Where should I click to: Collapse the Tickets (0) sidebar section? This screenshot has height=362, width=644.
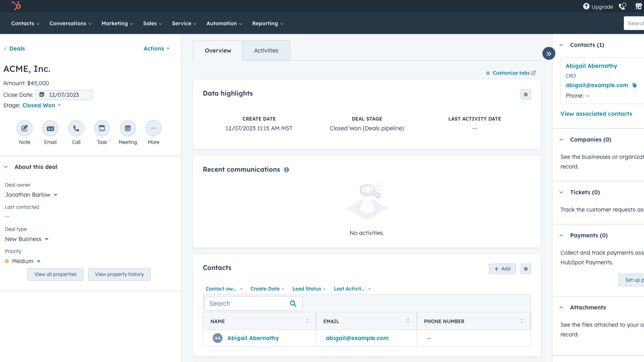pyautogui.click(x=561, y=192)
